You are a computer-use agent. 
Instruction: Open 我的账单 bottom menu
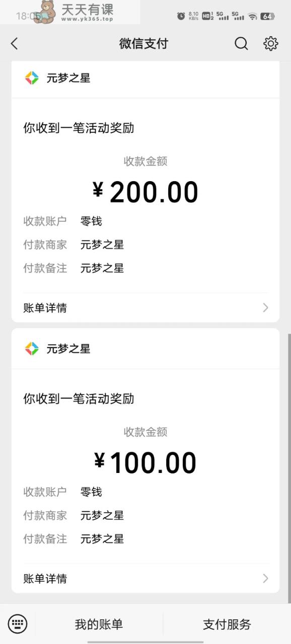99,624
